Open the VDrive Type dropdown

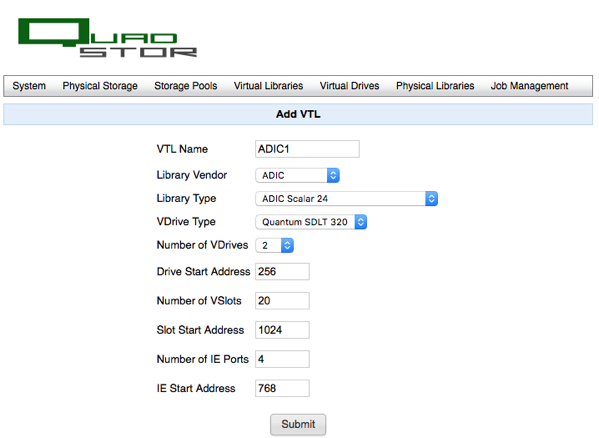(311, 222)
